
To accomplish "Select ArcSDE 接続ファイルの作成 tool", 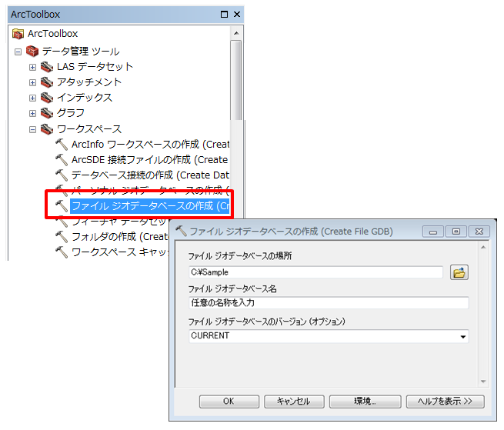I will pyautogui.click(x=150, y=160).
